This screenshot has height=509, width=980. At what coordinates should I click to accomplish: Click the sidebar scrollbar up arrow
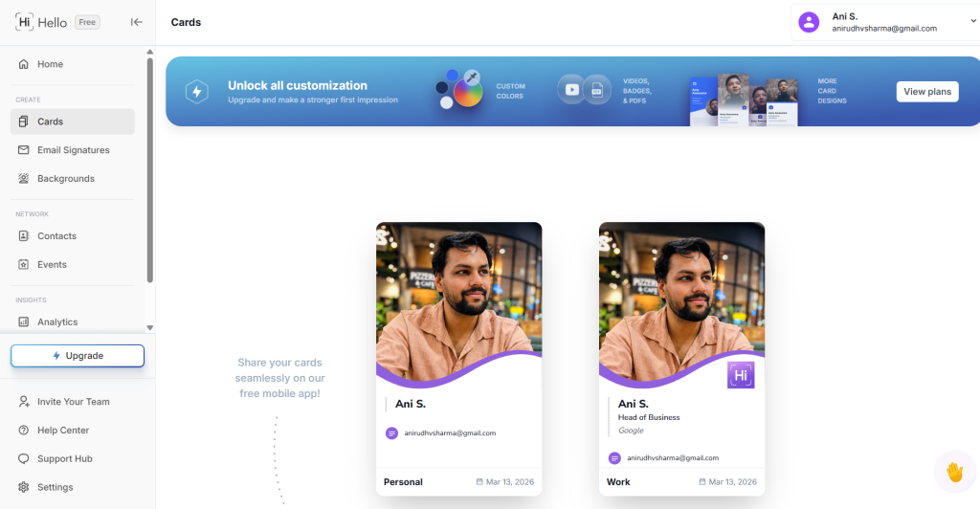click(150, 52)
